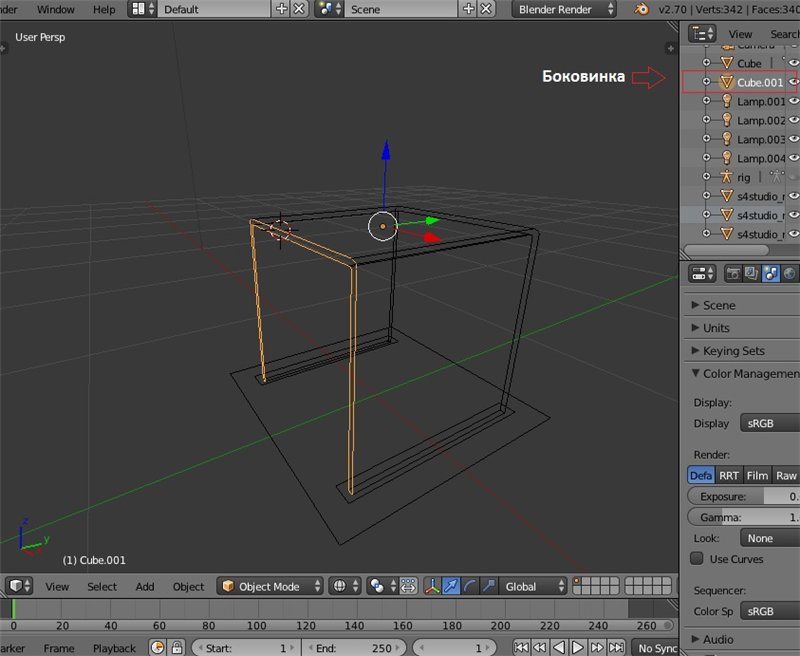Select the Lamp.003 lamp icon
Screen dimensions: 800x656
pos(727,139)
